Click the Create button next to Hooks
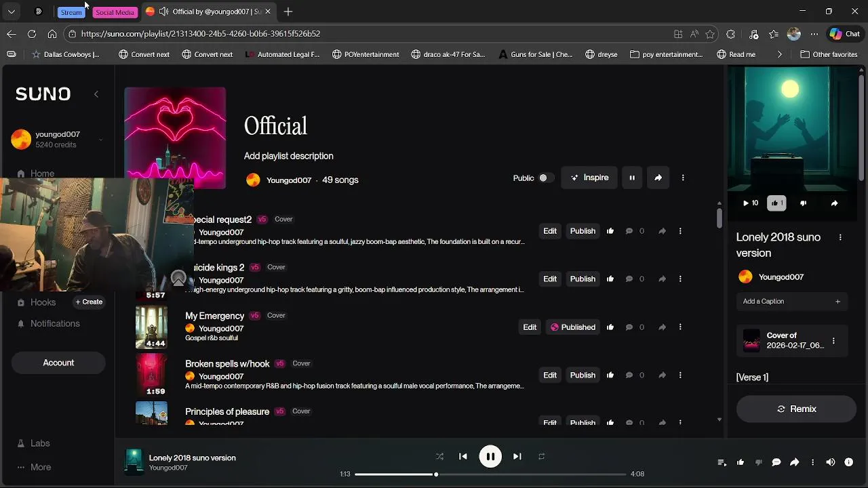 coord(89,302)
